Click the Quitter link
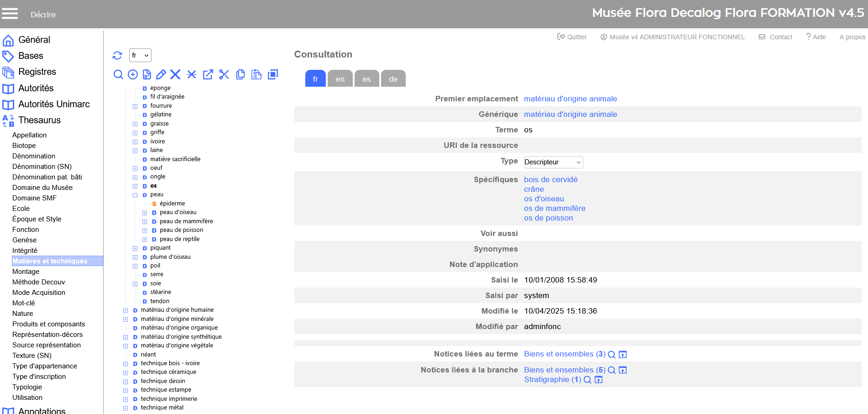This screenshot has height=414, width=868. 572,37
